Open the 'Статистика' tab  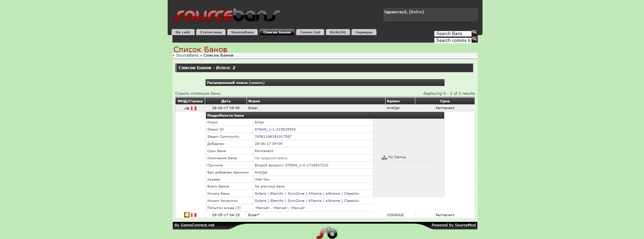(x=211, y=32)
